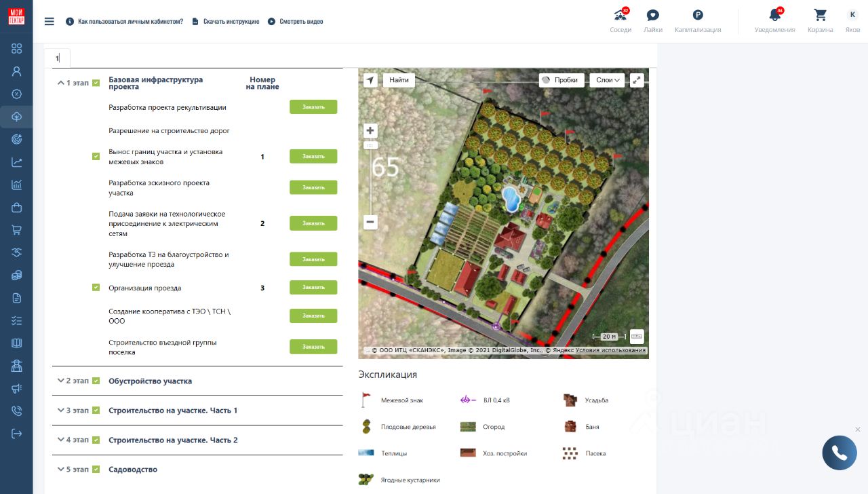Expand map to fullscreen
Image resolution: width=868 pixels, height=494 pixels.
637,80
